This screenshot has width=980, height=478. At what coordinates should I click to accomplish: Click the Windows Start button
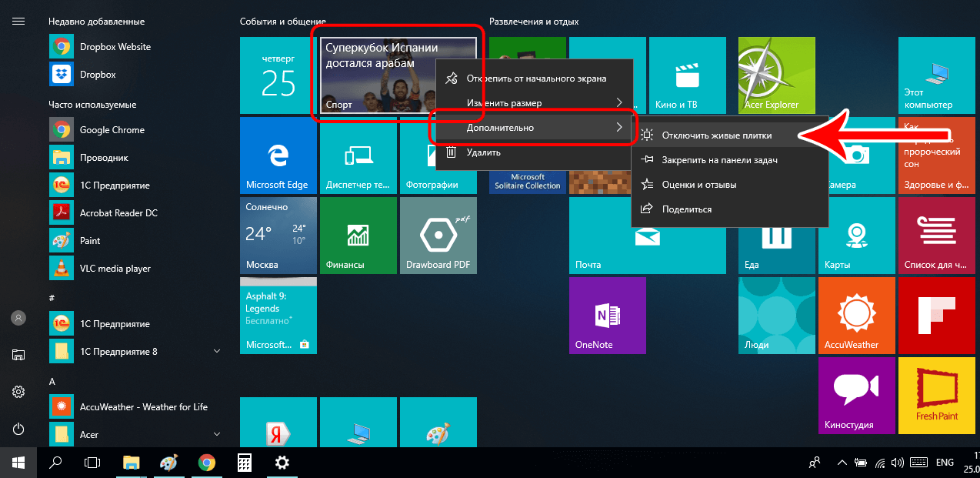18,463
